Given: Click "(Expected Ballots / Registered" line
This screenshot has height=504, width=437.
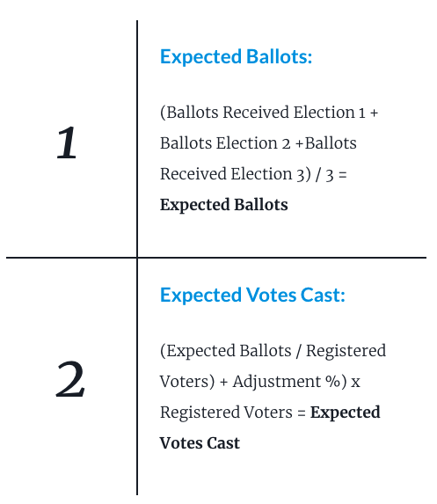Looking at the screenshot, I should (x=273, y=351).
